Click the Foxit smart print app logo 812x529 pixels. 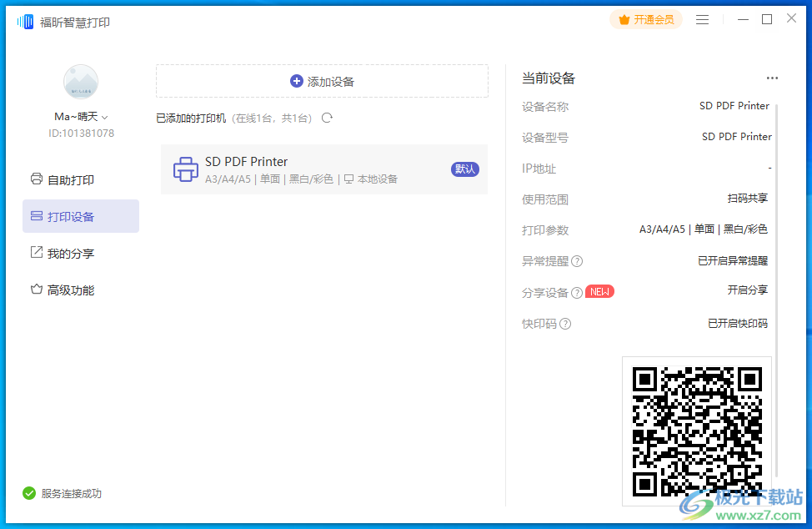[25, 22]
